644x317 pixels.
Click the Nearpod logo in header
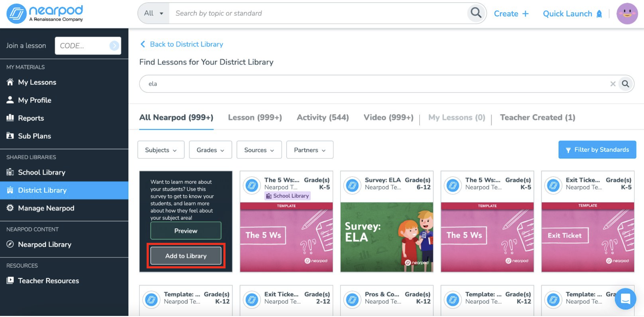45,14
